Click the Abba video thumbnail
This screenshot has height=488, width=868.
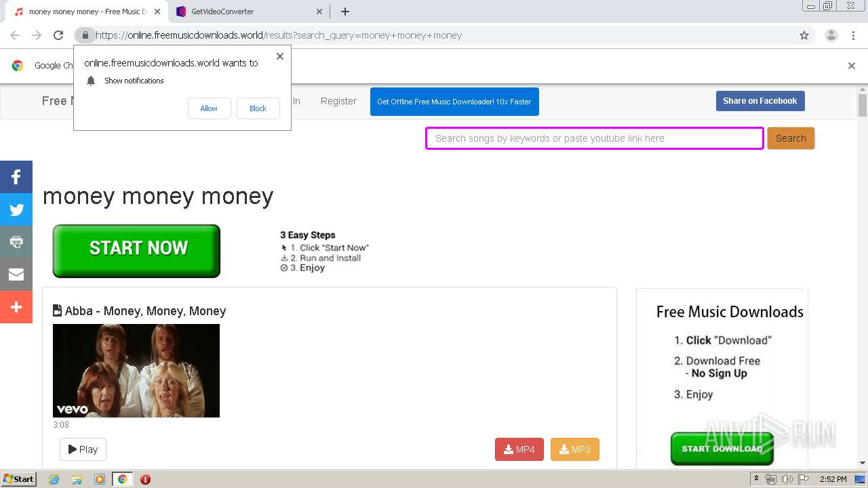click(136, 371)
